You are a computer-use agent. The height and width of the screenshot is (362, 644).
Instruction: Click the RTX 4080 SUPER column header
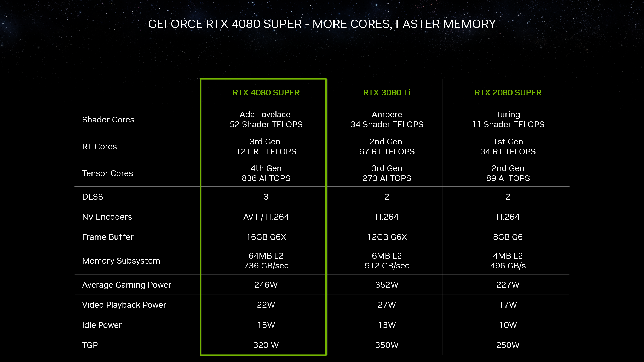tap(265, 92)
